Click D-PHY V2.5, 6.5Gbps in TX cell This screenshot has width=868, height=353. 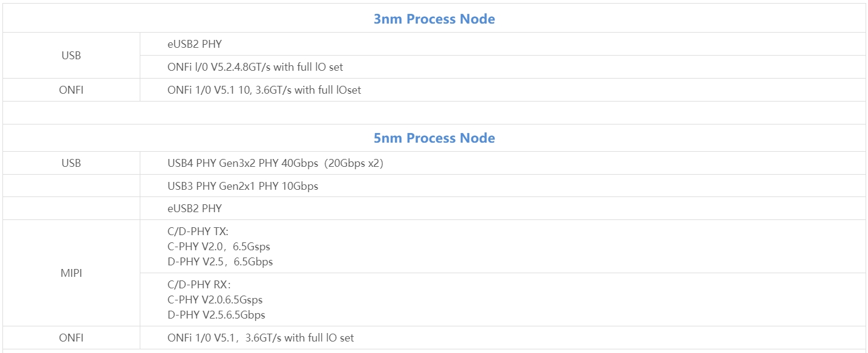tap(220, 262)
